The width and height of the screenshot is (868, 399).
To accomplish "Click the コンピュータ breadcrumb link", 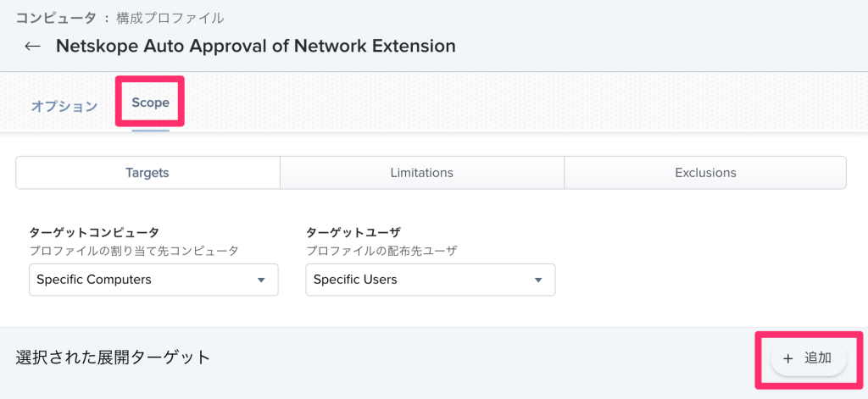I will click(x=56, y=19).
